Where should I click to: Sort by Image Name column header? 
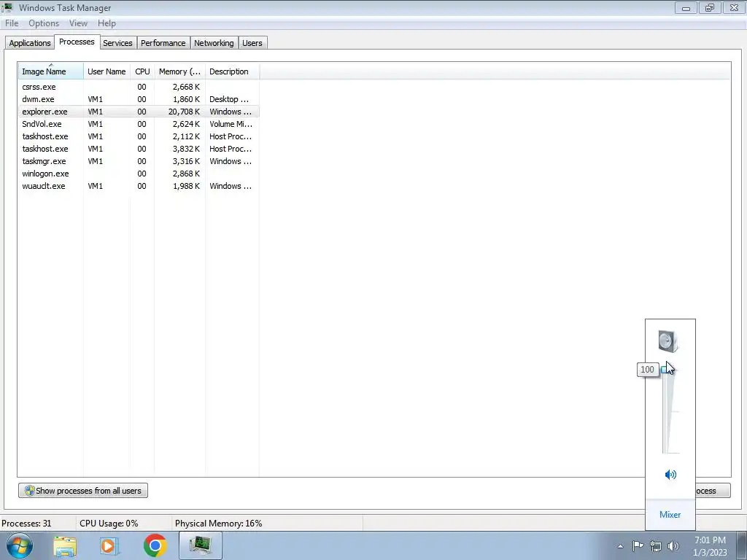[51, 71]
